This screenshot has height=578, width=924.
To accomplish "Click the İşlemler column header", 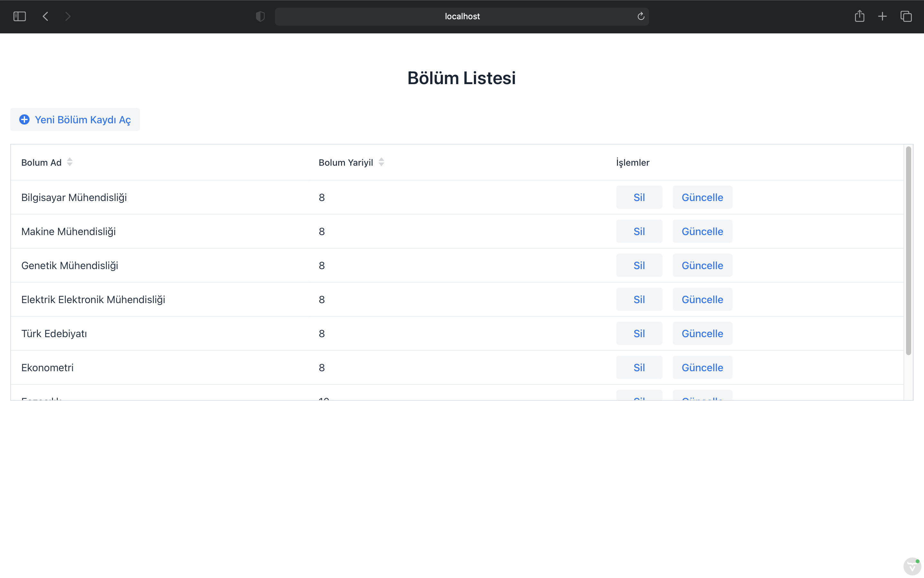I will [633, 162].
